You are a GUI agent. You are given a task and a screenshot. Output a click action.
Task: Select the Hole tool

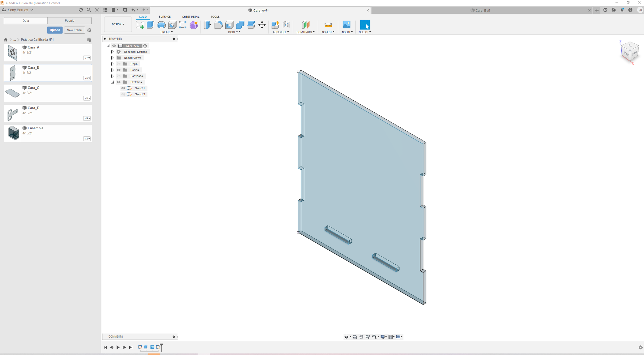tap(172, 25)
